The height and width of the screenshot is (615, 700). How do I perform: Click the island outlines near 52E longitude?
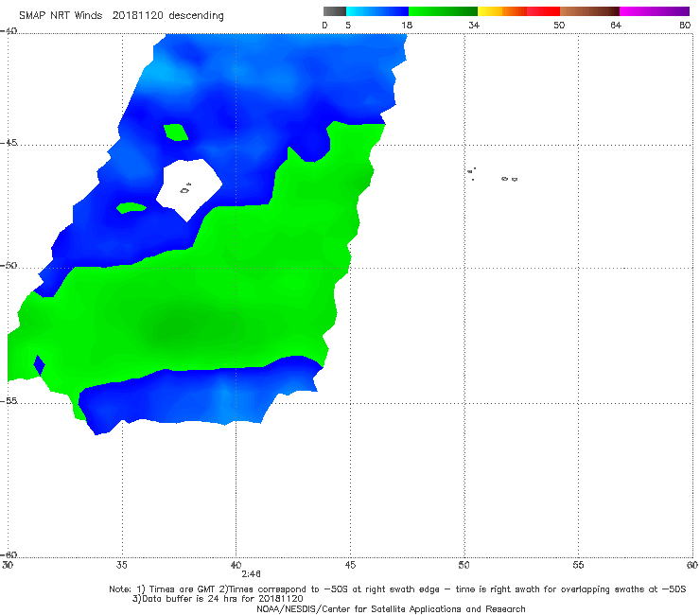(509, 179)
